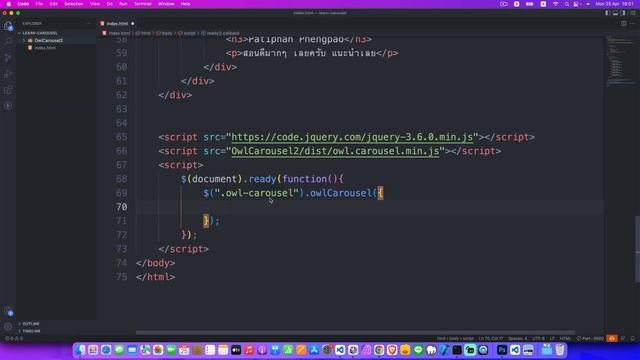Screen dimensions: 640x360
Task: Click the orange status bar indicator
Action: pos(612,338)
